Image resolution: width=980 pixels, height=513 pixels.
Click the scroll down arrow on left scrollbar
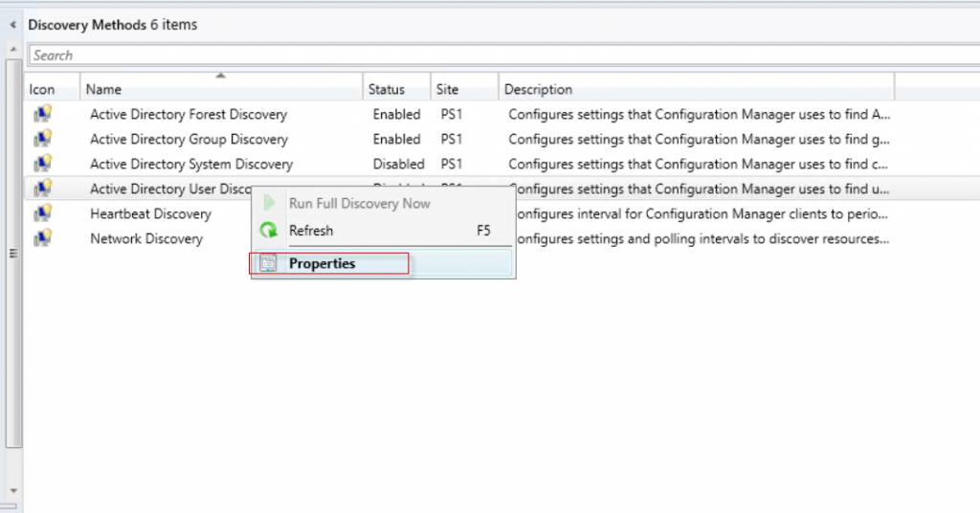pos(13,491)
